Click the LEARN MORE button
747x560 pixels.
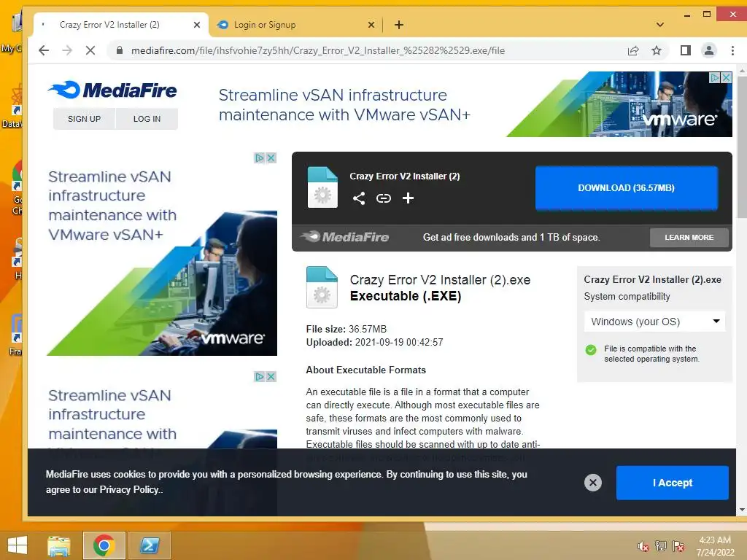689,237
